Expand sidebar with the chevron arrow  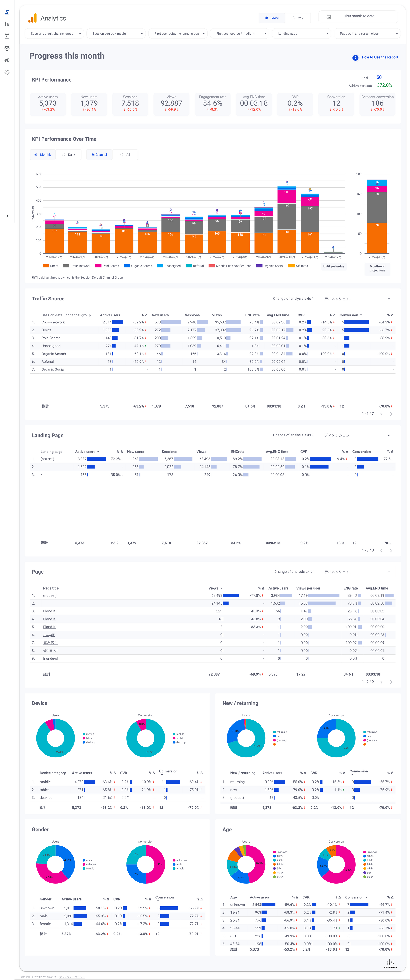[x=7, y=216]
